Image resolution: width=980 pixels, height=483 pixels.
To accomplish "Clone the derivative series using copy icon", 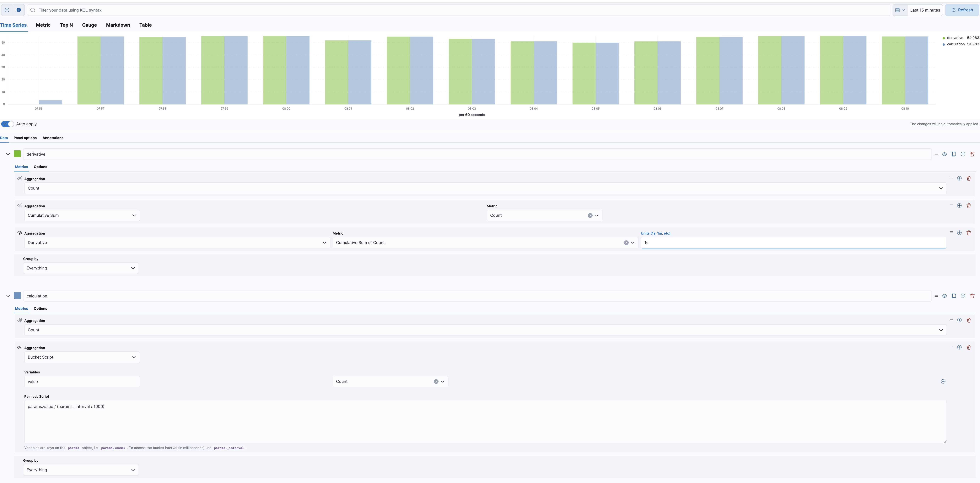I will [x=953, y=154].
